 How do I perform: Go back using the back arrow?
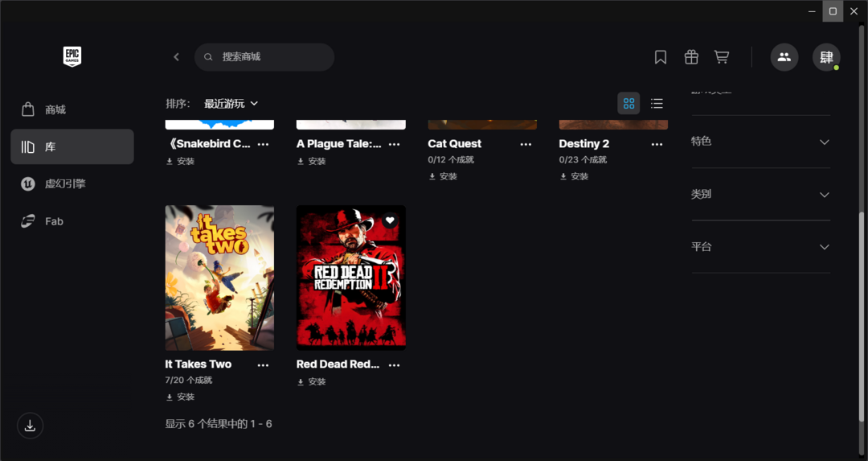click(177, 57)
